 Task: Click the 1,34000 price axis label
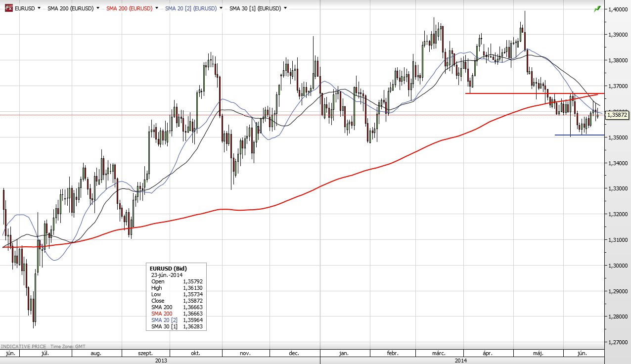(619, 163)
